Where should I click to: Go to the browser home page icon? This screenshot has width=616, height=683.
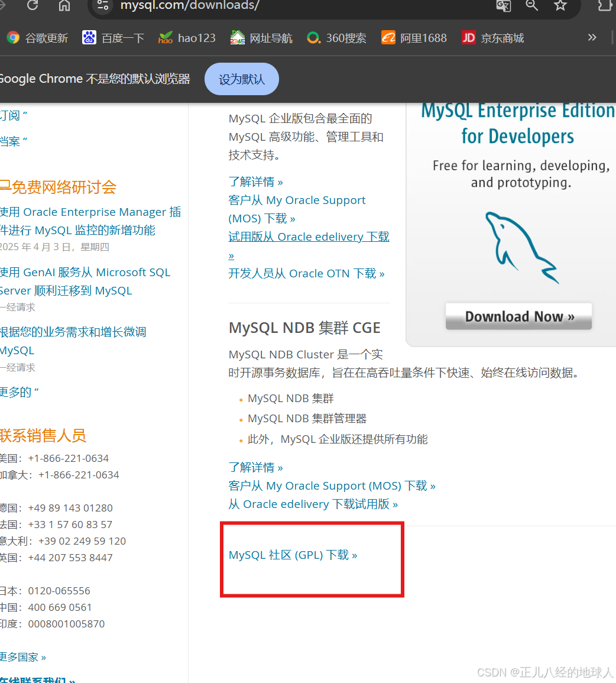click(64, 5)
